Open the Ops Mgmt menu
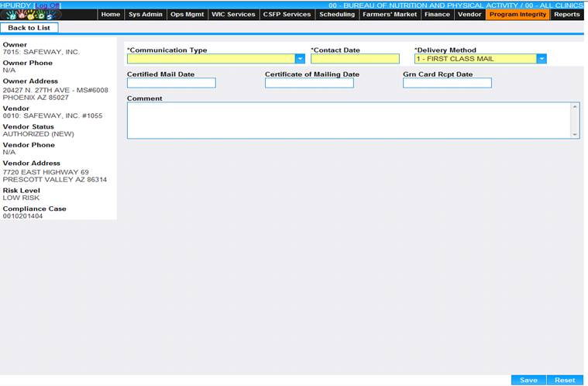The height and width of the screenshot is (386, 588). point(187,15)
